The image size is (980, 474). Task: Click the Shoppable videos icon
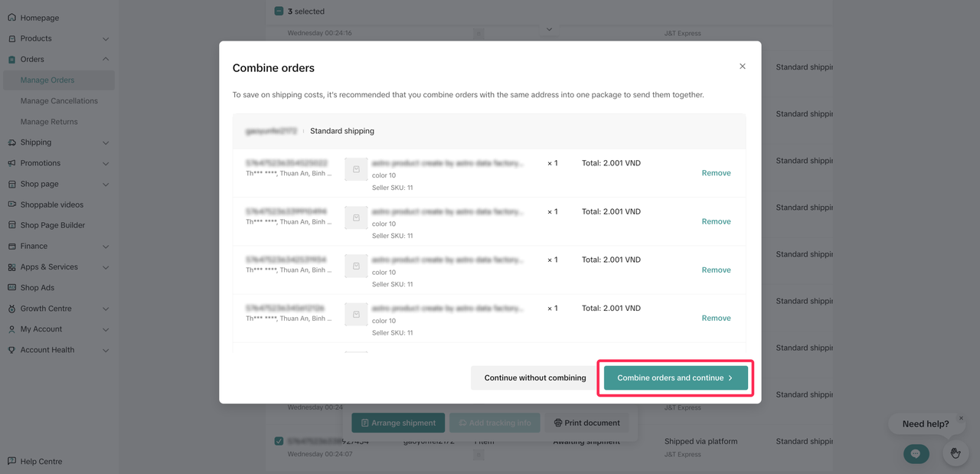pos(11,204)
